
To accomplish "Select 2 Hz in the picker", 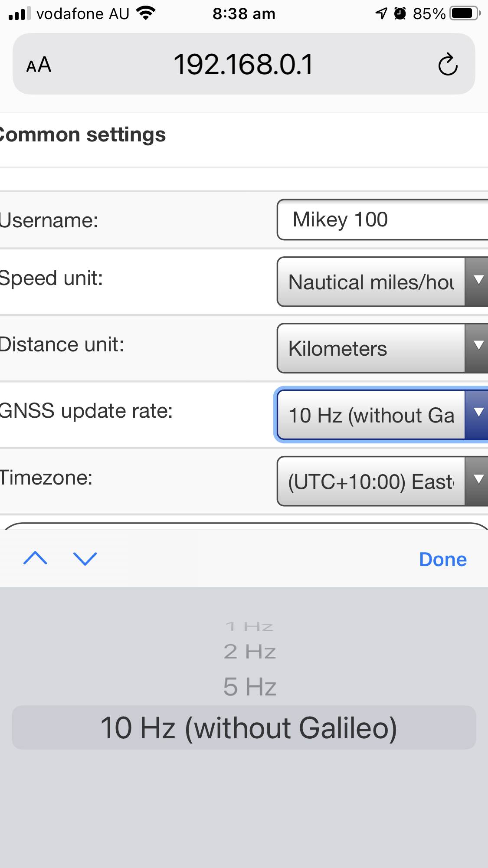I will [249, 652].
